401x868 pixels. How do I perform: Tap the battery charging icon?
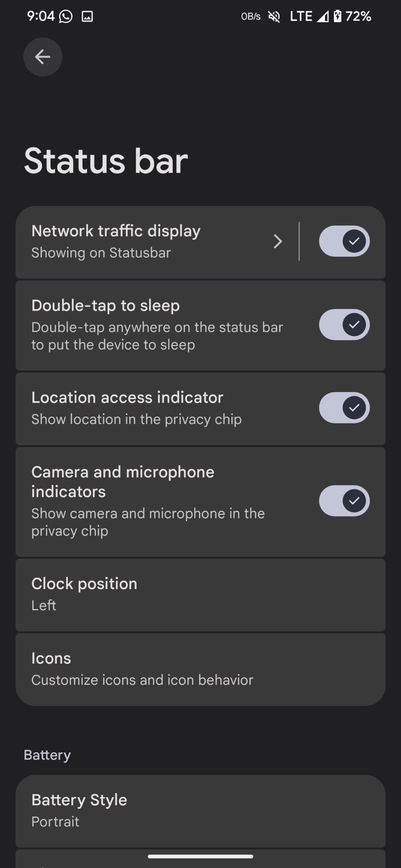click(x=337, y=16)
